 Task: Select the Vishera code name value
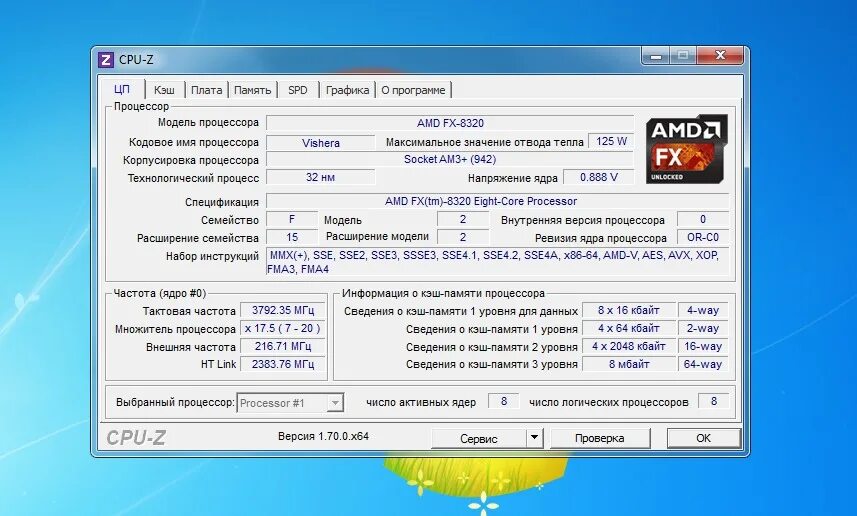click(321, 143)
